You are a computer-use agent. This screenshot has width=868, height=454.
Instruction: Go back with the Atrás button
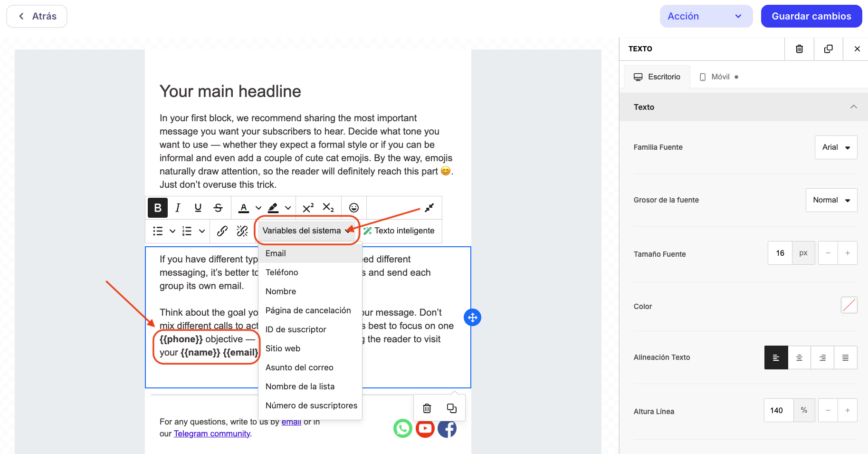tap(37, 16)
